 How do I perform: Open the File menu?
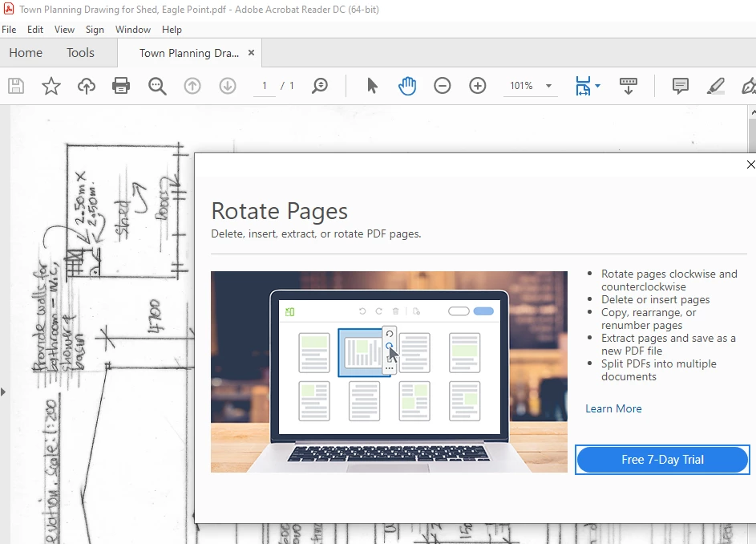(9, 30)
